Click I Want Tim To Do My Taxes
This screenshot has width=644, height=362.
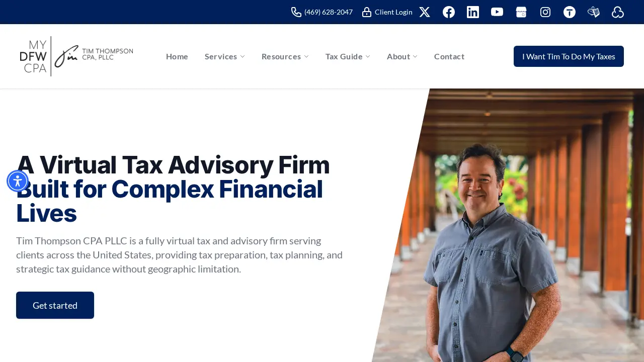(569, 56)
